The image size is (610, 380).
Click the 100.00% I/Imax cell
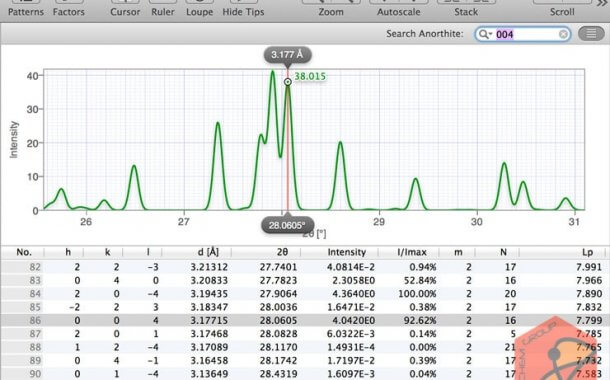pos(417,294)
